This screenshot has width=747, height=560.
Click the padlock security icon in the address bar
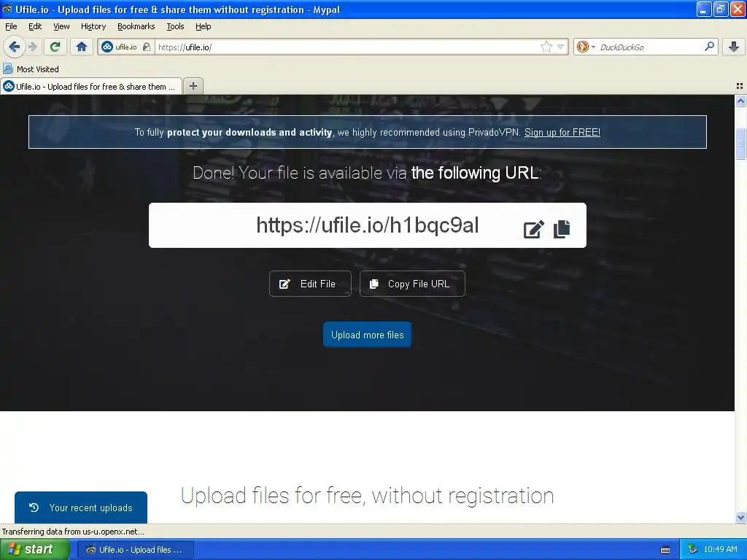tap(147, 47)
